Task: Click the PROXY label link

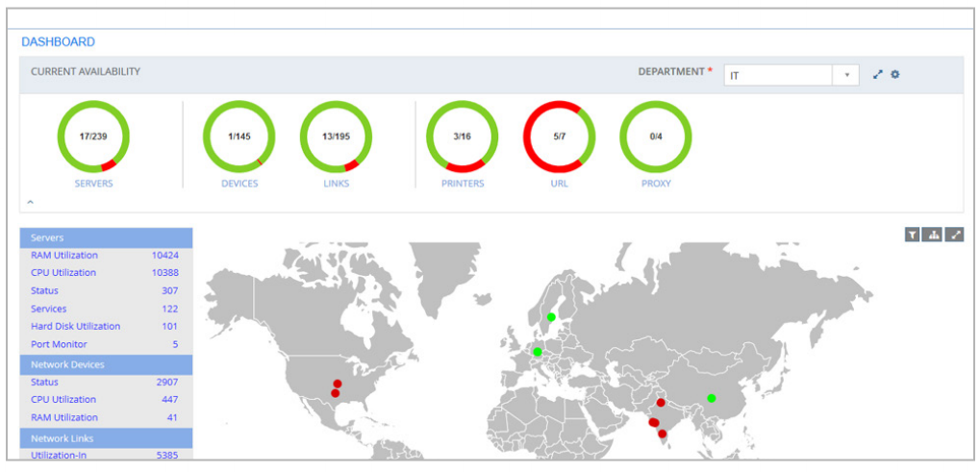Action: pos(655,184)
